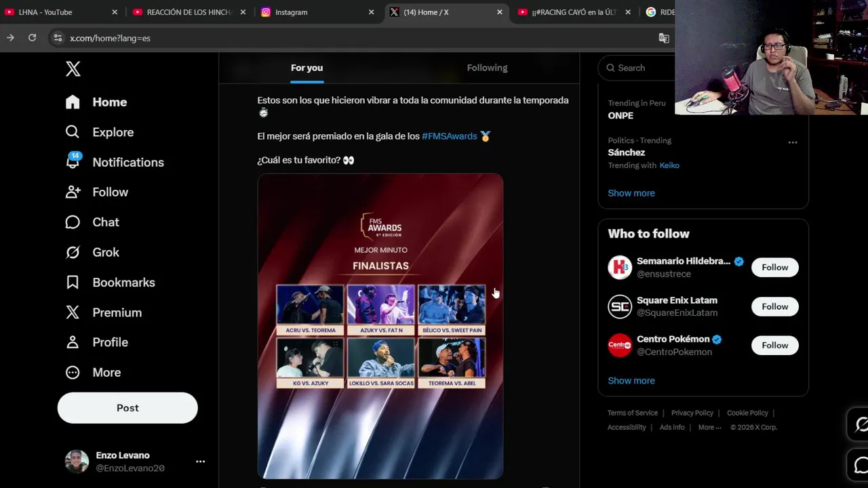This screenshot has height=488, width=868.
Task: Open the Grok icon
Action: coord(73,252)
